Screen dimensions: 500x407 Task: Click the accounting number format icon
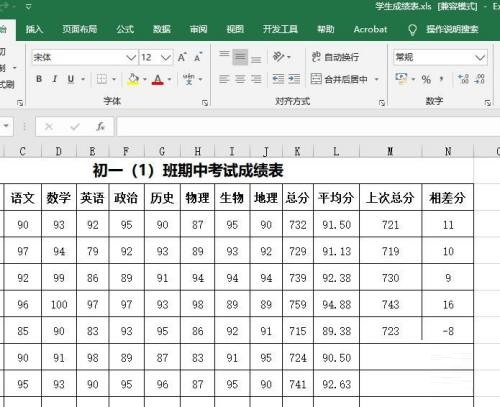(401, 79)
